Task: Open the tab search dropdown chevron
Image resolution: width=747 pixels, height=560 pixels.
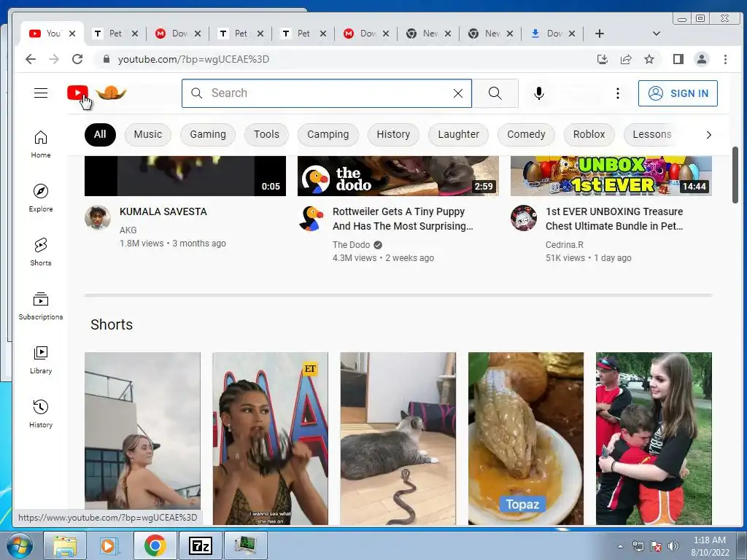Action: (656, 34)
